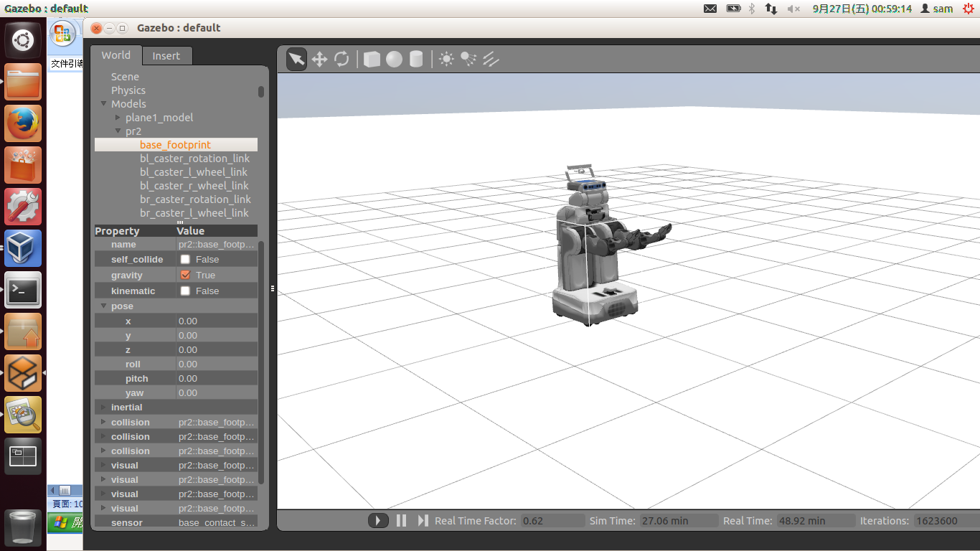Collapse the pose property group

pyautogui.click(x=104, y=306)
